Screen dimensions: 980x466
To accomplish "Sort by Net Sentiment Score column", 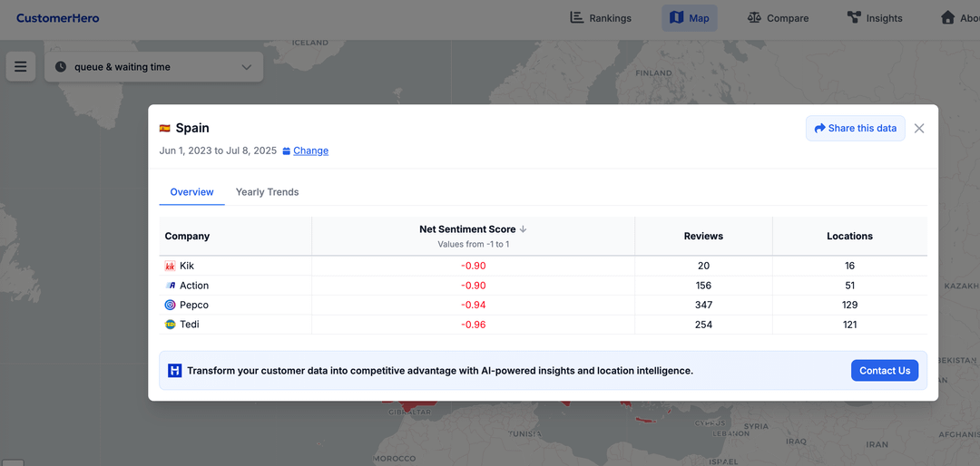I will [x=472, y=229].
